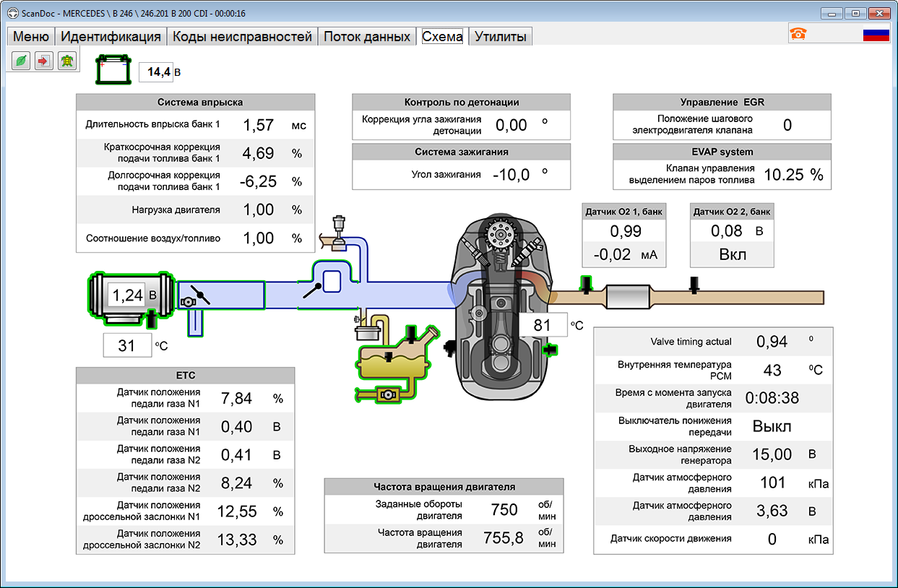Click the fuel tank filler cap sensor
This screenshot has width=898, height=588.
[x=410, y=334]
